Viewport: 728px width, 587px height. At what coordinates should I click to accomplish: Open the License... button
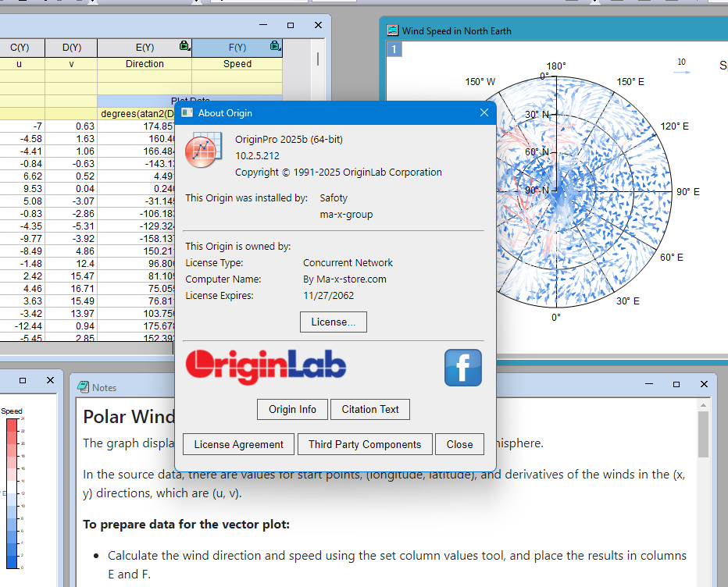pos(334,322)
